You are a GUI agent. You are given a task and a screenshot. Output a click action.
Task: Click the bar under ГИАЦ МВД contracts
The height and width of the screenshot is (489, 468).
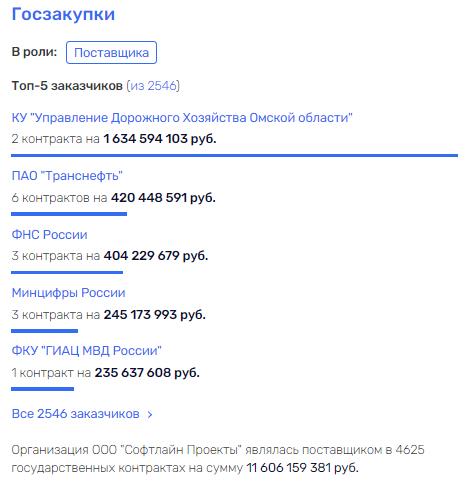point(42,389)
